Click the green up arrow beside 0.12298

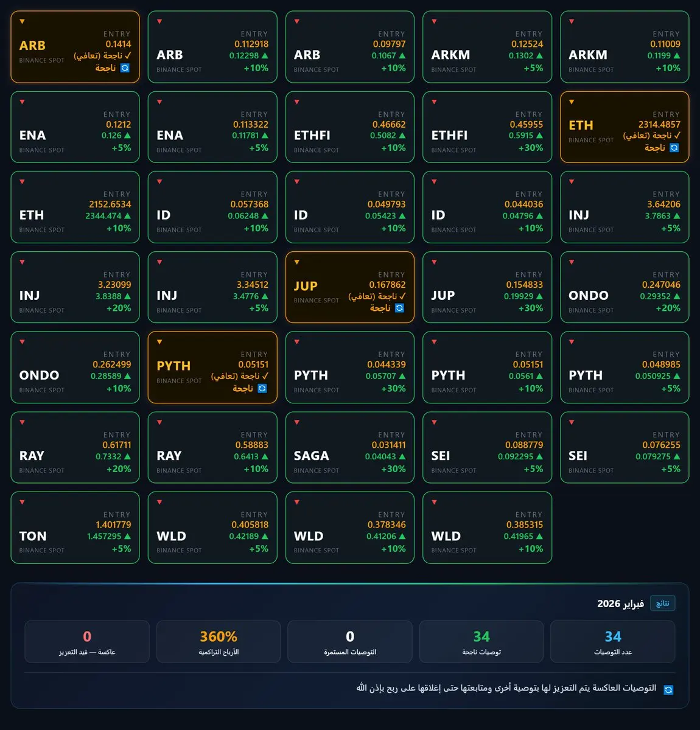(x=265, y=55)
